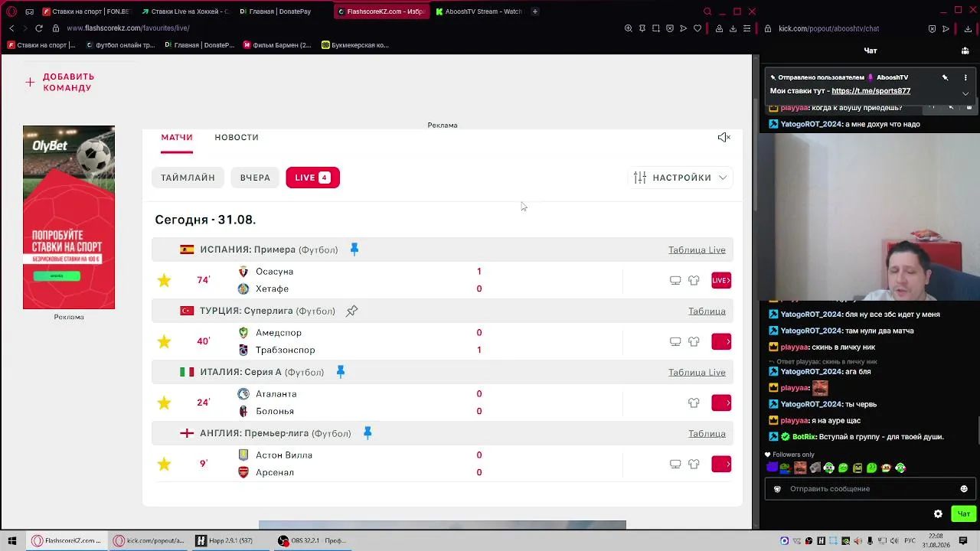Open TV icon for Aston Villa vs Arsenal

[x=675, y=464]
